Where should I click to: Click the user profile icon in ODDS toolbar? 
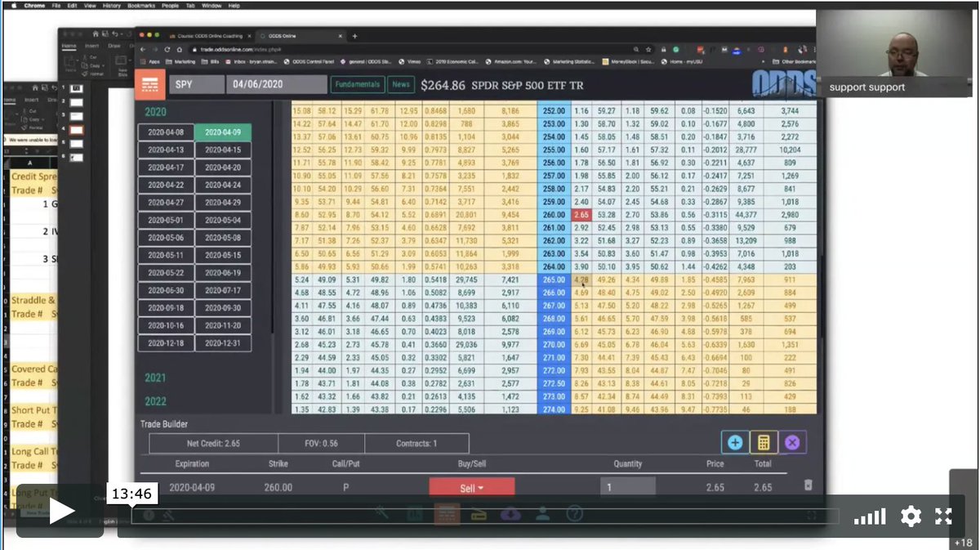tap(543, 514)
